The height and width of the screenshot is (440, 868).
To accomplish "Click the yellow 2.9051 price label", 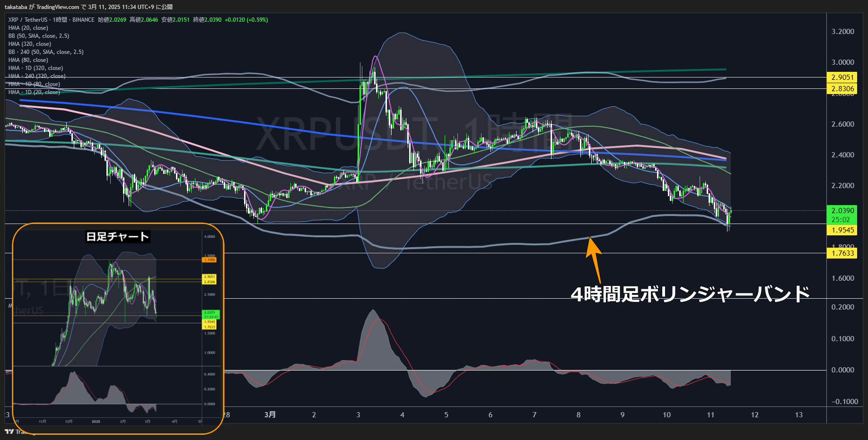I will 842,78.
